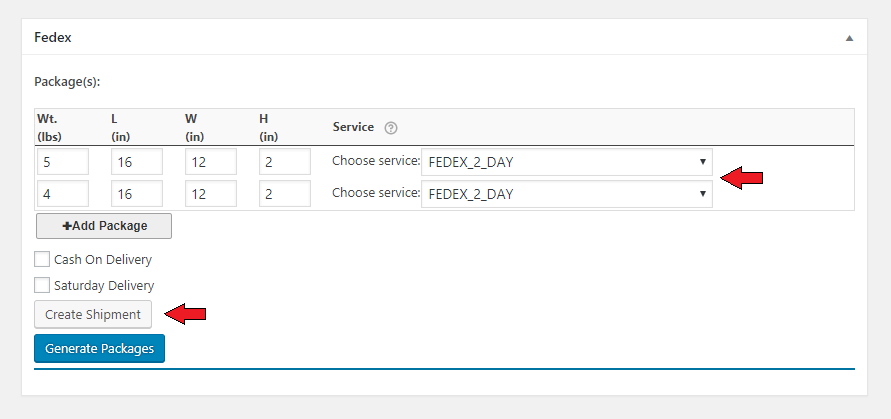Click the Package(s): label
The width and height of the screenshot is (891, 419).
pos(67,82)
